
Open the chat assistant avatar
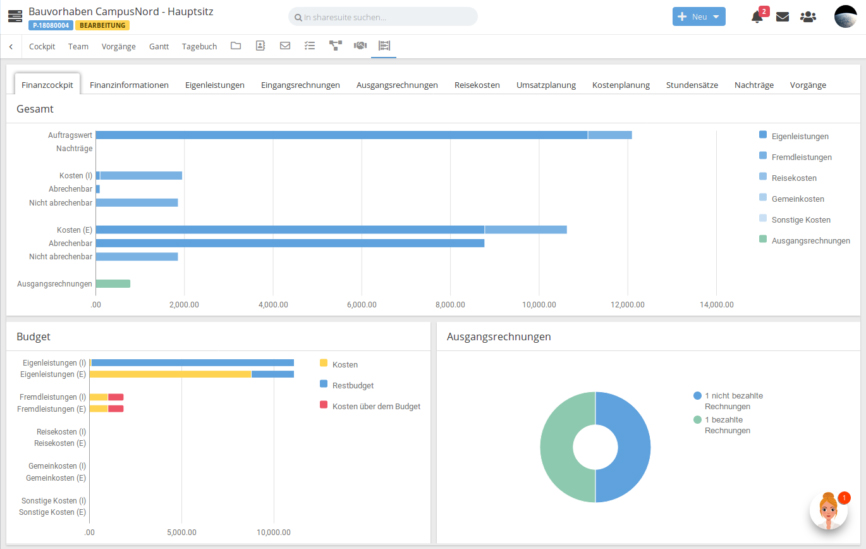(828, 510)
